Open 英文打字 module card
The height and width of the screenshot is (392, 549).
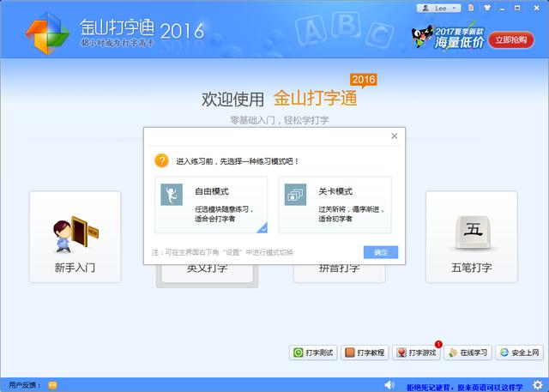pyautogui.click(x=208, y=274)
